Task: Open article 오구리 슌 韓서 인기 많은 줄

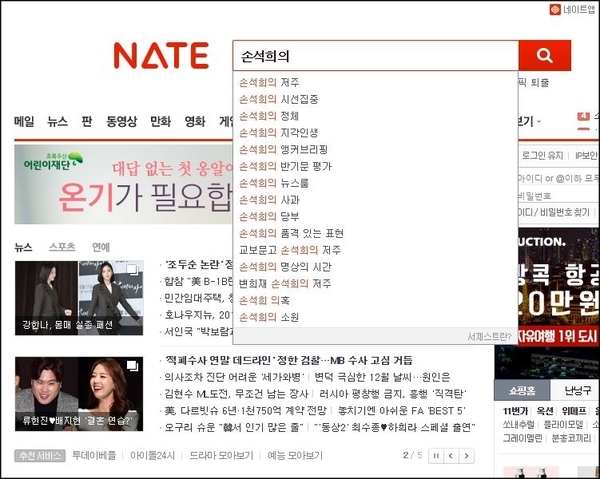Action: pyautogui.click(x=234, y=427)
